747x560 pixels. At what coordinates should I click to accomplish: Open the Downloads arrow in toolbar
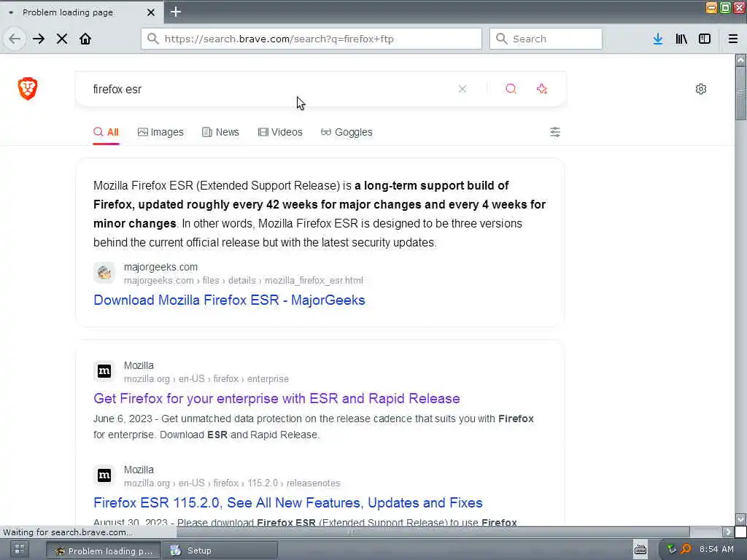point(658,39)
